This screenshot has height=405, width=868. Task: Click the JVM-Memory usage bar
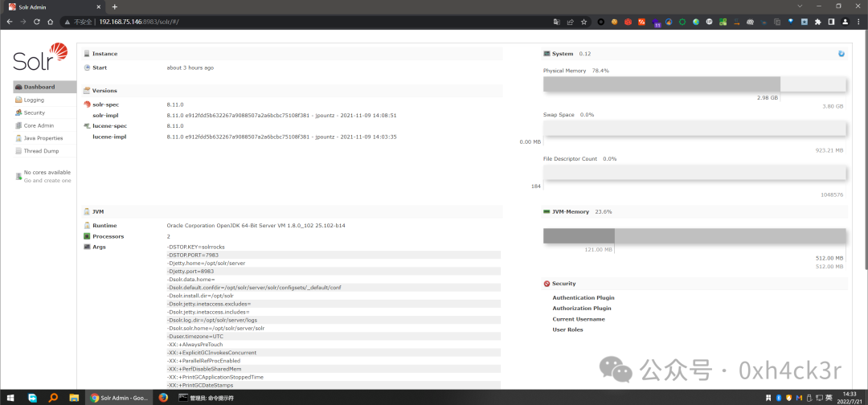pos(694,235)
